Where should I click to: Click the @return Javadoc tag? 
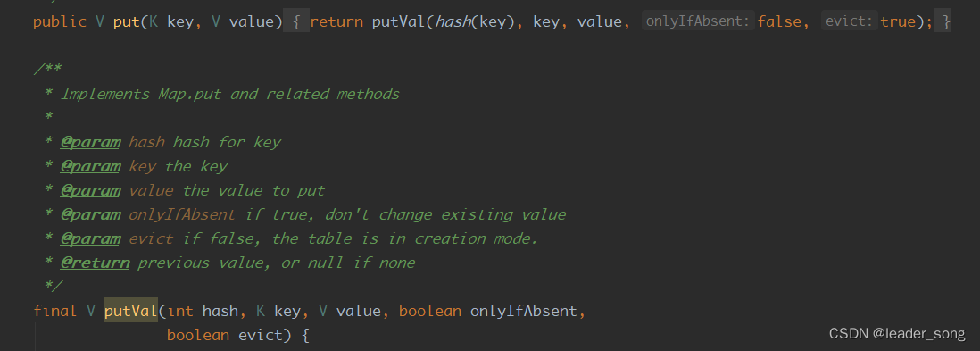pyautogui.click(x=95, y=263)
